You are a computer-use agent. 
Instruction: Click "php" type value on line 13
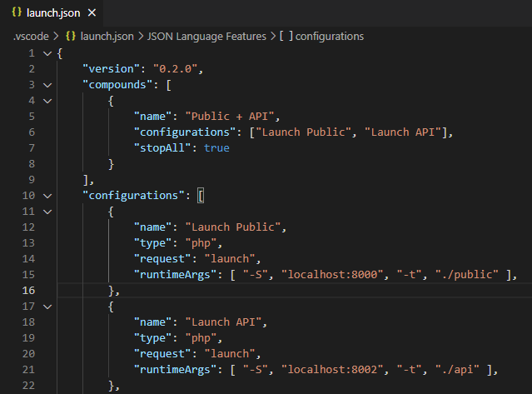tap(201, 243)
